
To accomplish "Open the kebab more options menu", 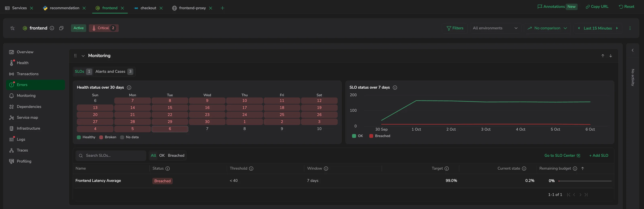I will (630, 28).
